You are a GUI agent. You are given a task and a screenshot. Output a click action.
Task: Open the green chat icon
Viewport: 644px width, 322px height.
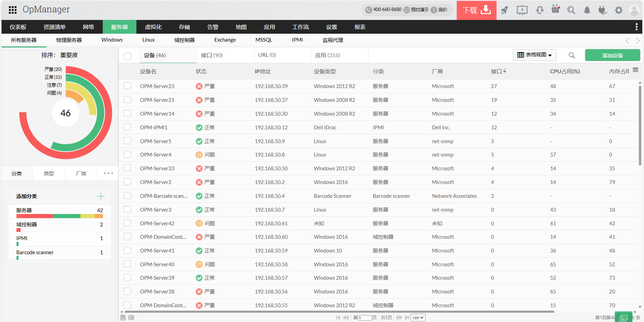tap(624, 318)
